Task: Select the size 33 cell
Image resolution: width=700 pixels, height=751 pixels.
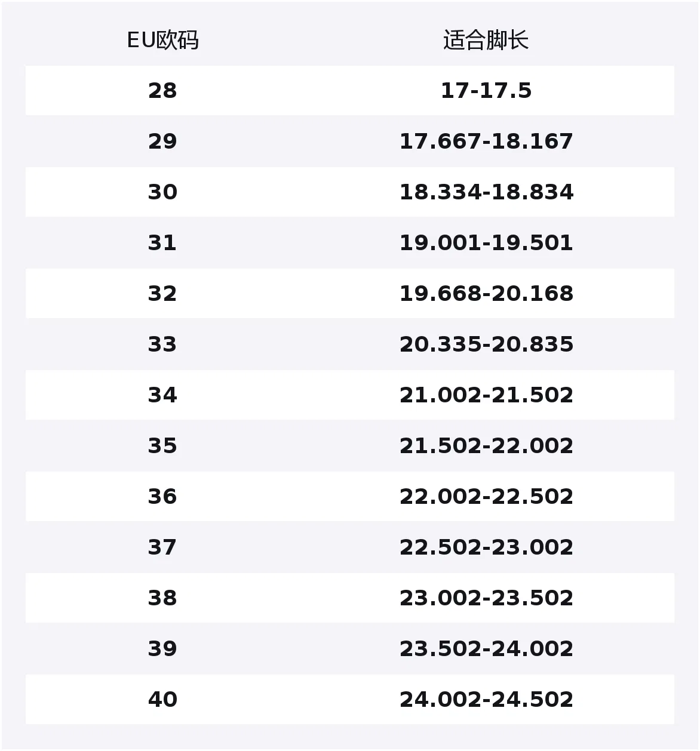Action: (162, 344)
